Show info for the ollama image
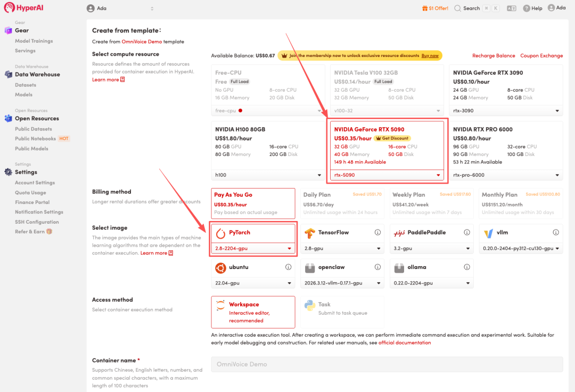Image resolution: width=575 pixels, height=392 pixels. 466,267
